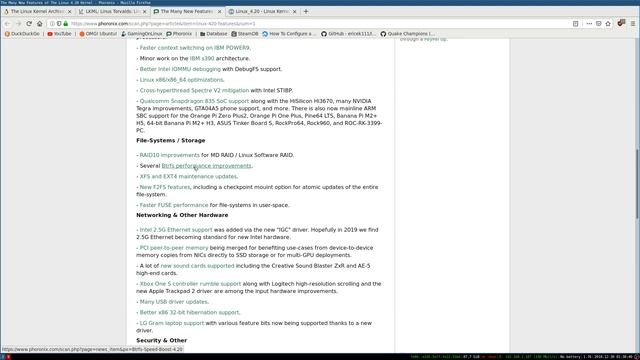This screenshot has width=640, height=360.
Task: Close the Linux Kernel Archives tab
Action: [69, 11]
